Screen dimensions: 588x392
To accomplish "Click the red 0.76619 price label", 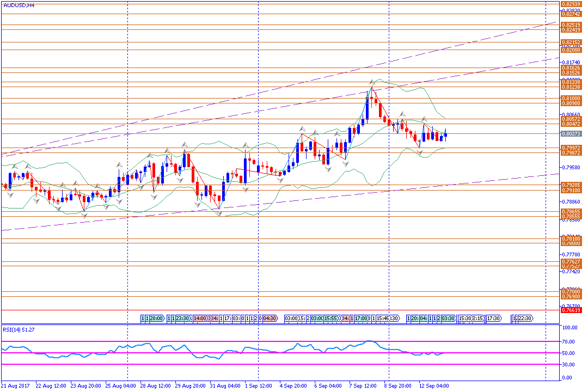I will 571,310.
